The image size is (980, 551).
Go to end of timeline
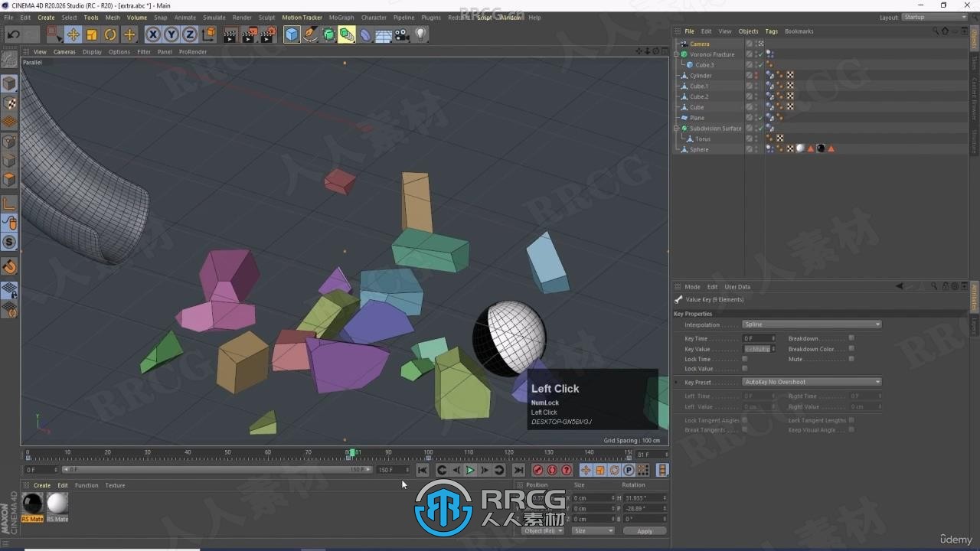[x=518, y=470]
